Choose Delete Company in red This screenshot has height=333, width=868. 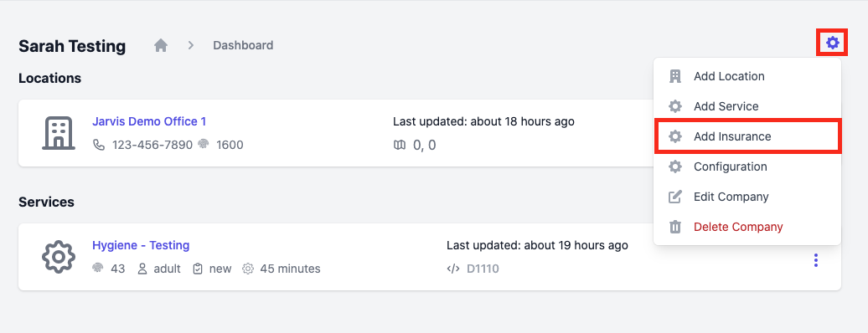pyautogui.click(x=738, y=227)
